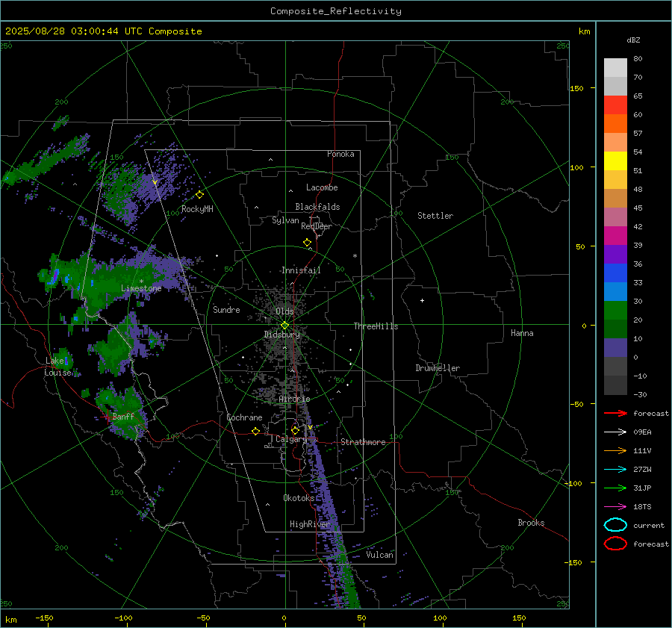Click the red 'forecast' ellipse in legend
The width and height of the screenshot is (672, 628).
coord(615,544)
